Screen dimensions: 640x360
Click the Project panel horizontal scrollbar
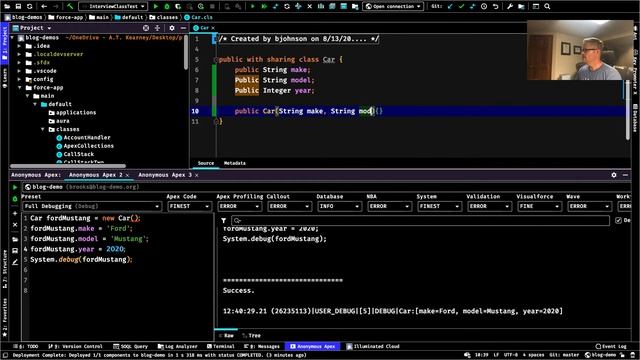[x=68, y=166]
